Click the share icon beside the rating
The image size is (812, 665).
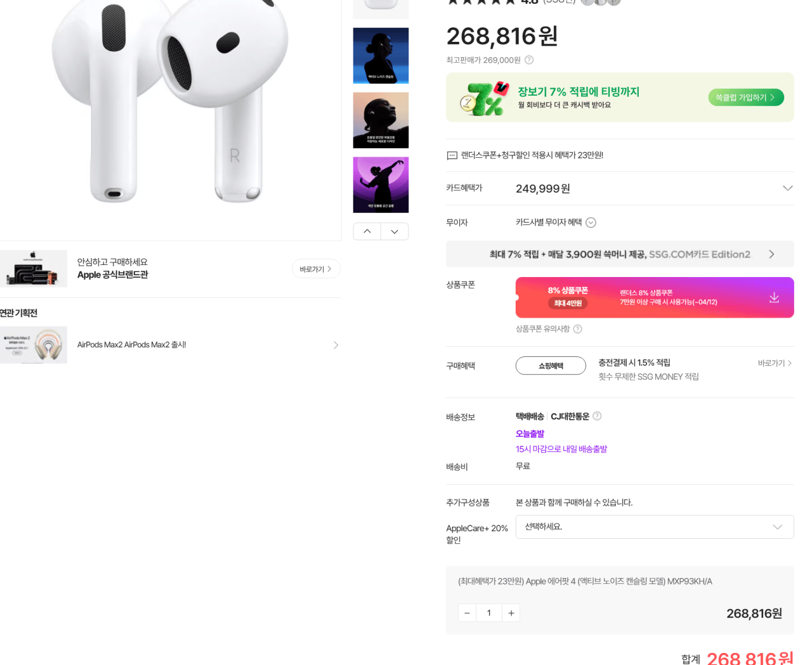(x=613, y=3)
